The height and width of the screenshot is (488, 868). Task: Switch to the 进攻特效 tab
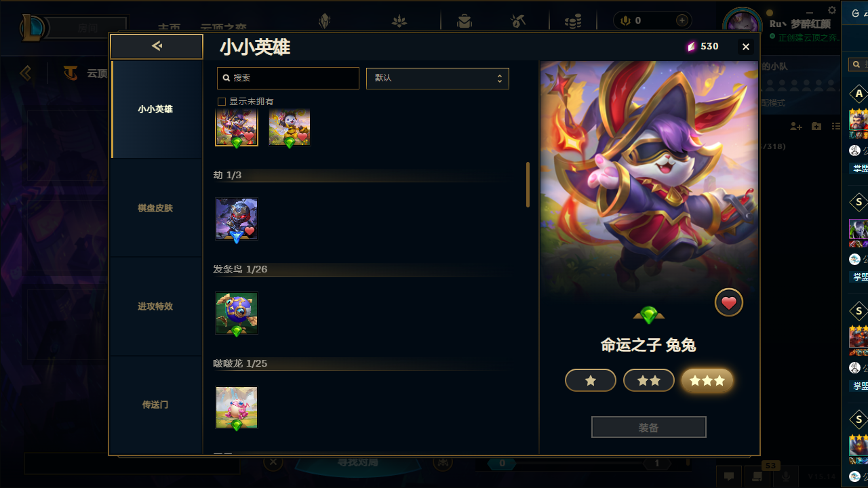coord(155,306)
